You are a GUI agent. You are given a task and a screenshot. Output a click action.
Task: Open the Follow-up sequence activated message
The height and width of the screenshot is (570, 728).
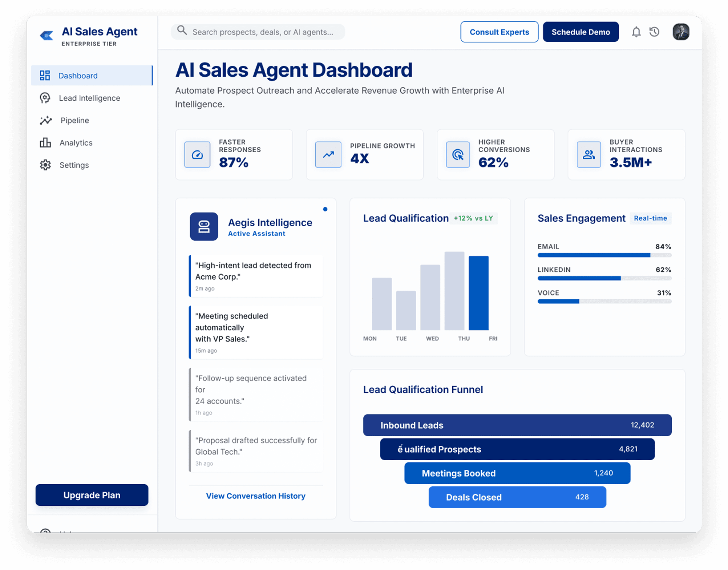256,395
